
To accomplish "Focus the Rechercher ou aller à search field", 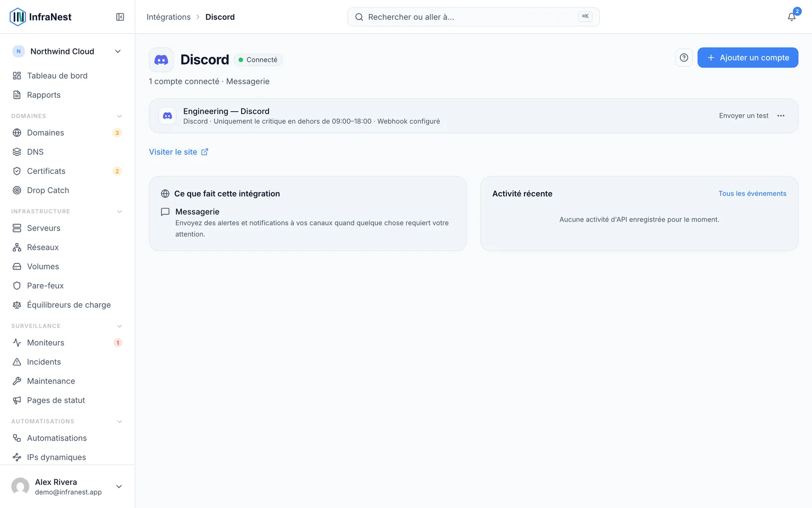I will pos(473,17).
